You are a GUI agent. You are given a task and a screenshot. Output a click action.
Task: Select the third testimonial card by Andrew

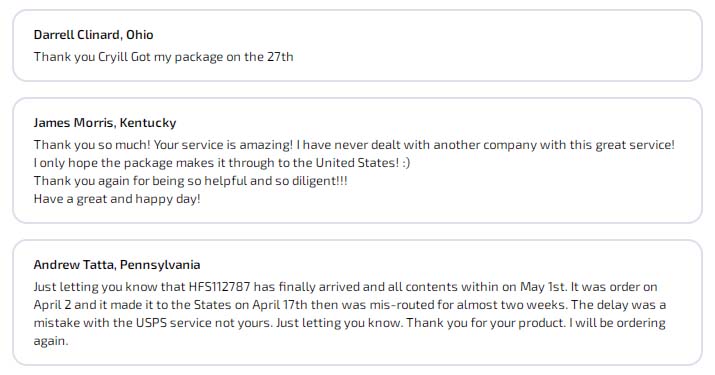(x=358, y=302)
